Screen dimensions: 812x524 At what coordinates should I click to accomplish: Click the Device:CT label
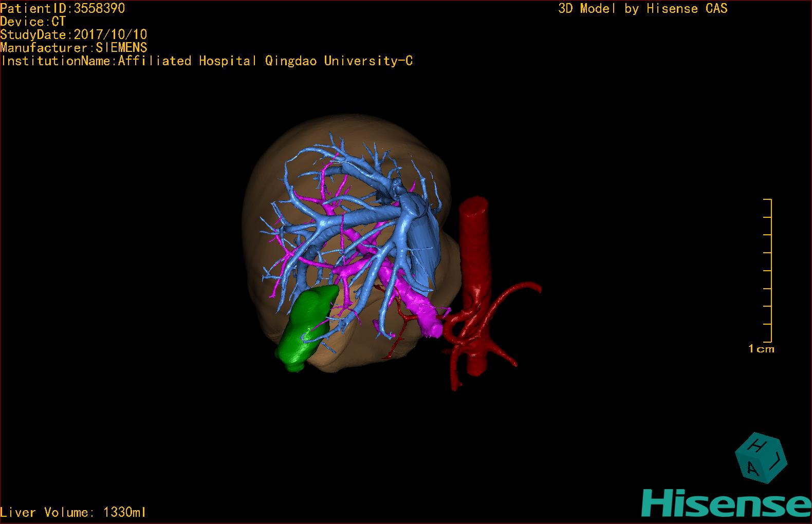click(33, 22)
